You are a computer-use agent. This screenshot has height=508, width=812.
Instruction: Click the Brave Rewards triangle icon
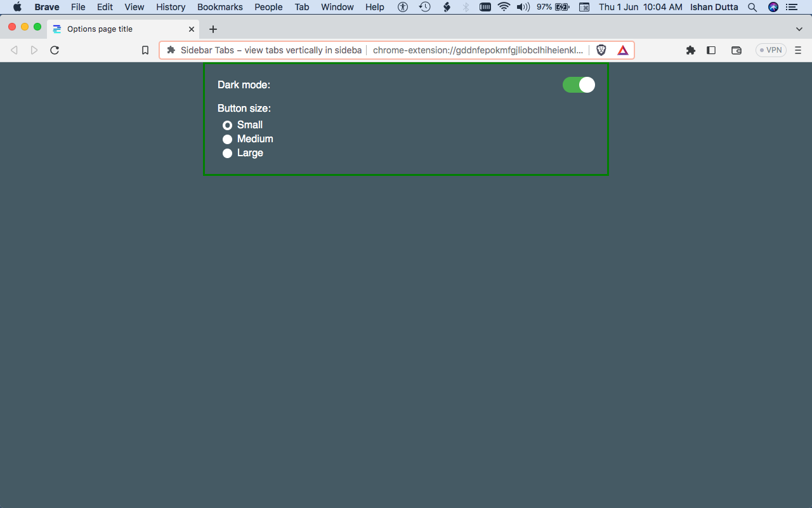point(622,50)
